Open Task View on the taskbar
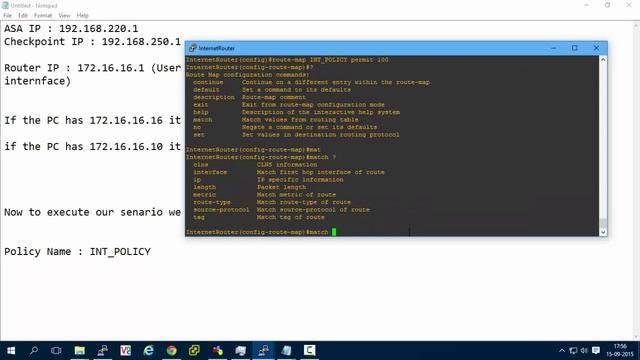This screenshot has width=640, height=360. 56,351
